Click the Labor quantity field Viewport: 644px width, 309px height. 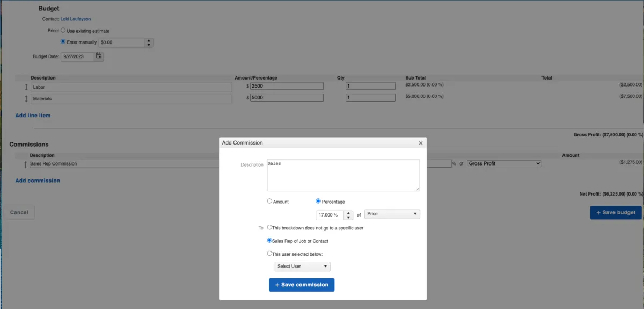point(371,86)
